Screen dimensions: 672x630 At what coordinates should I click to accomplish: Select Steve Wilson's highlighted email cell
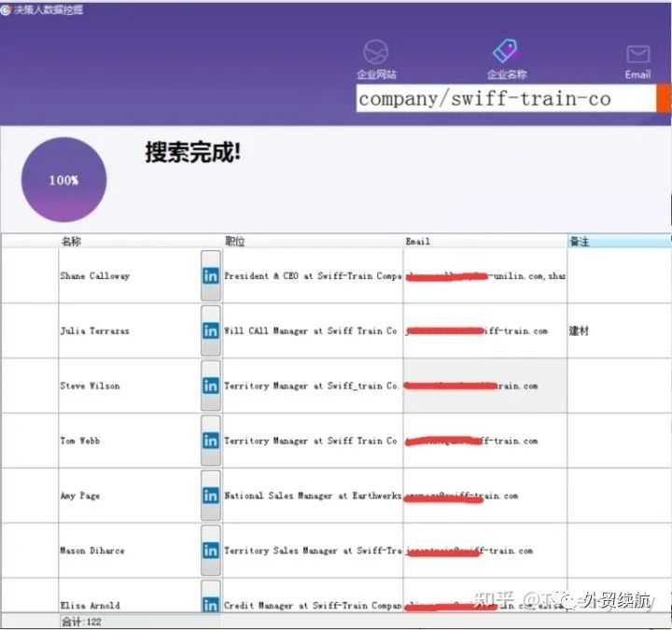(x=484, y=385)
